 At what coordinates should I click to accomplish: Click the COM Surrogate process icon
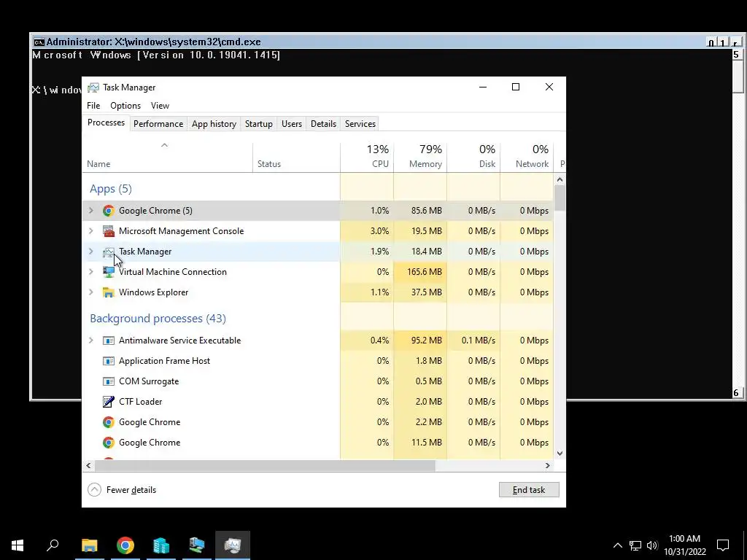click(109, 381)
